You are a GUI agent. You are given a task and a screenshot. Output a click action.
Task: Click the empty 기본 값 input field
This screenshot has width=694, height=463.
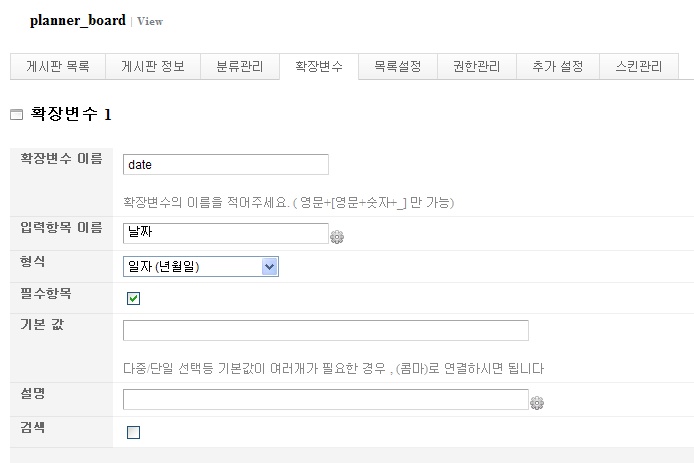pyautogui.click(x=326, y=330)
